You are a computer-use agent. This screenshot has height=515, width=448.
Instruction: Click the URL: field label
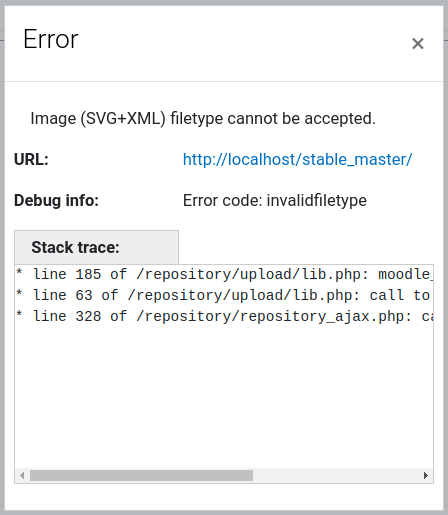tap(31, 159)
